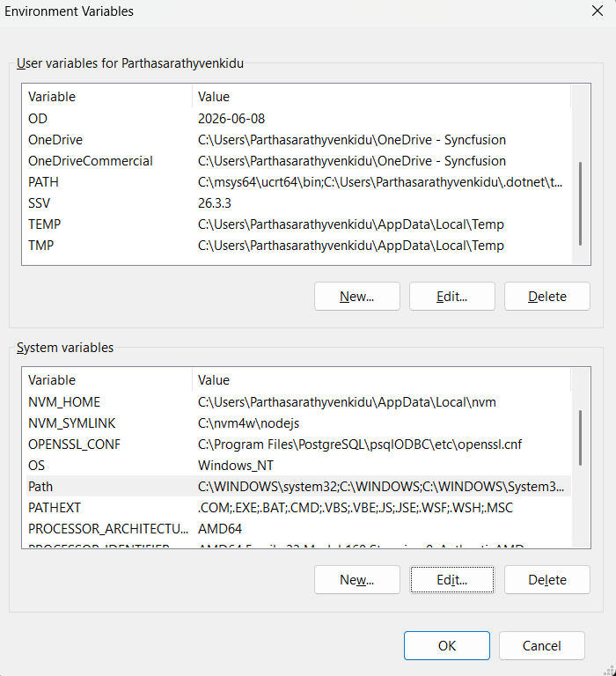The height and width of the screenshot is (676, 616).
Task: Select NVM_HOME system variable
Action: pos(298,401)
